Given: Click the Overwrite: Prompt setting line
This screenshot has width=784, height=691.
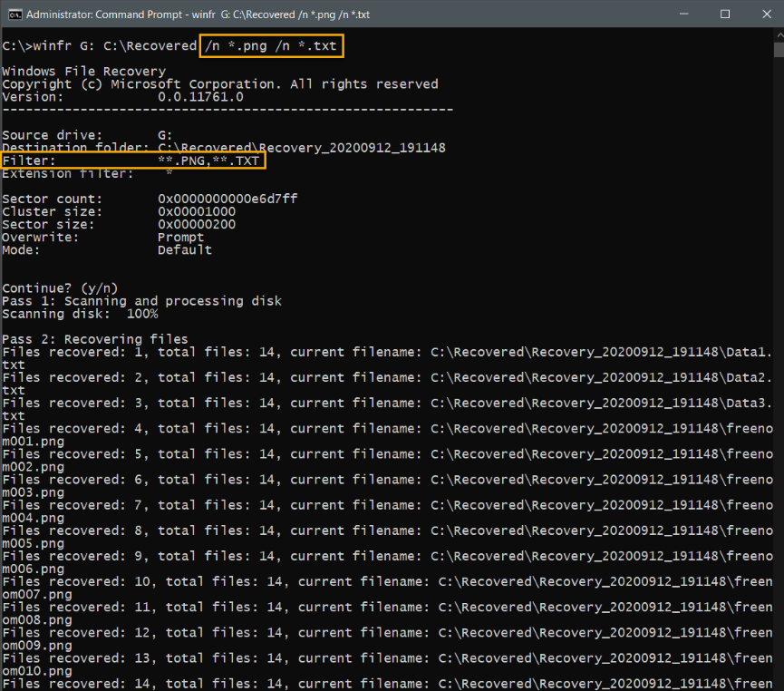Looking at the screenshot, I should point(103,238).
